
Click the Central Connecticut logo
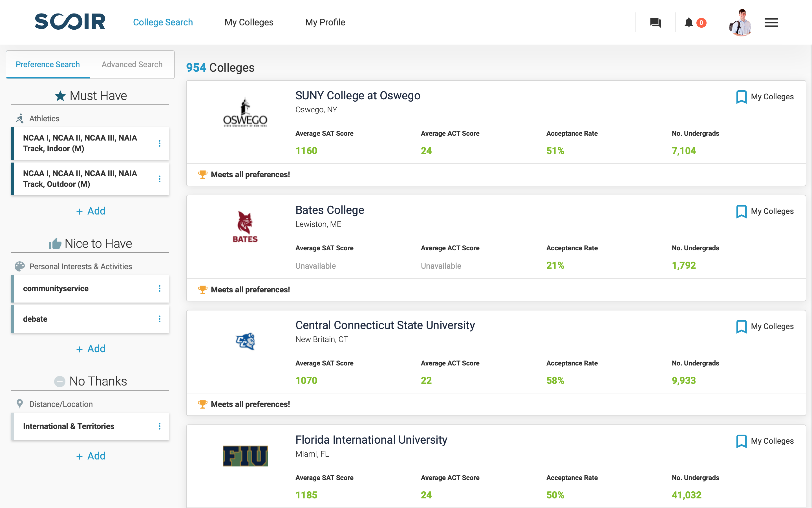[245, 341]
